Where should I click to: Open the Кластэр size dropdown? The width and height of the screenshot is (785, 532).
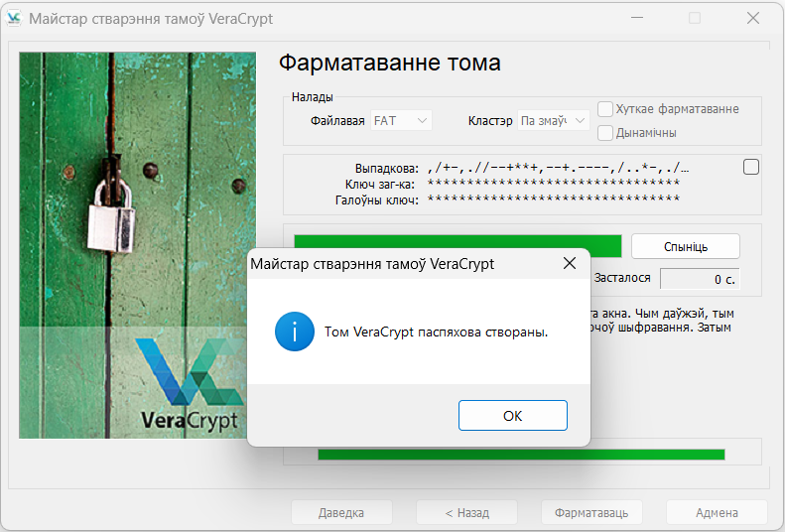pyautogui.click(x=553, y=121)
